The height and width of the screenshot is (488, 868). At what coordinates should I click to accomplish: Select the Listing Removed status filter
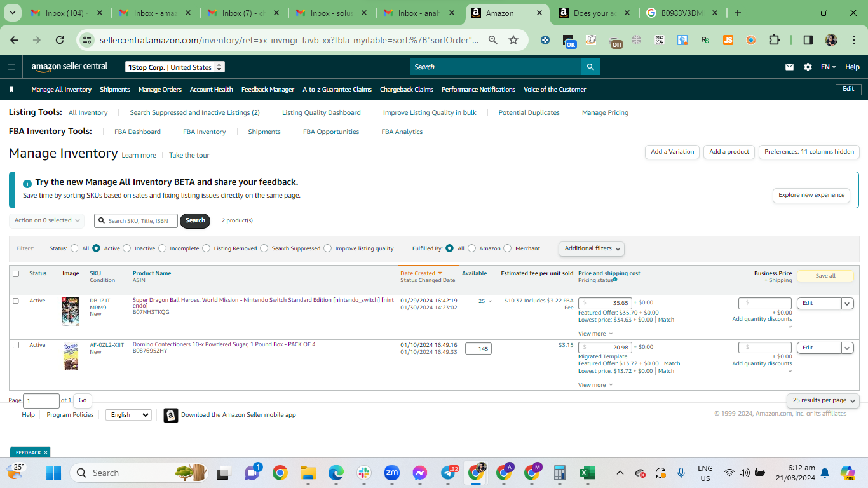click(x=207, y=248)
